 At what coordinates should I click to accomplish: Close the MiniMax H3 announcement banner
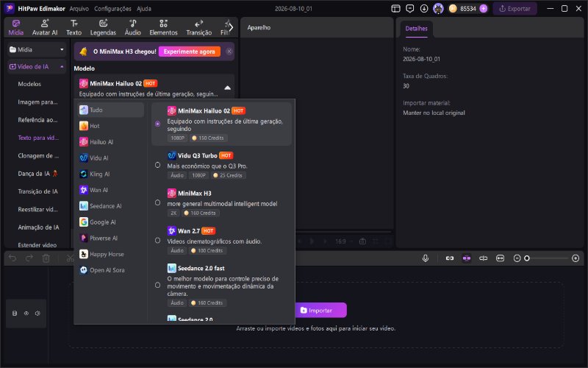click(229, 52)
